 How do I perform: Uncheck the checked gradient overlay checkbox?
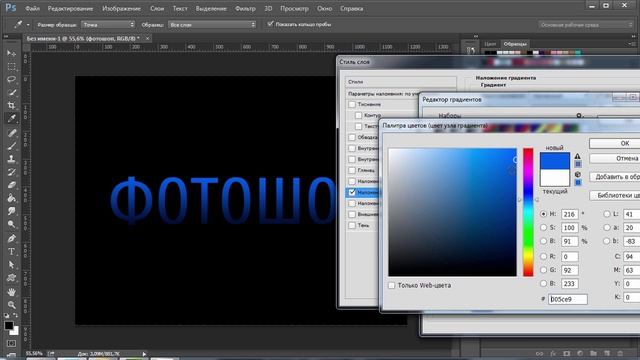click(x=352, y=192)
